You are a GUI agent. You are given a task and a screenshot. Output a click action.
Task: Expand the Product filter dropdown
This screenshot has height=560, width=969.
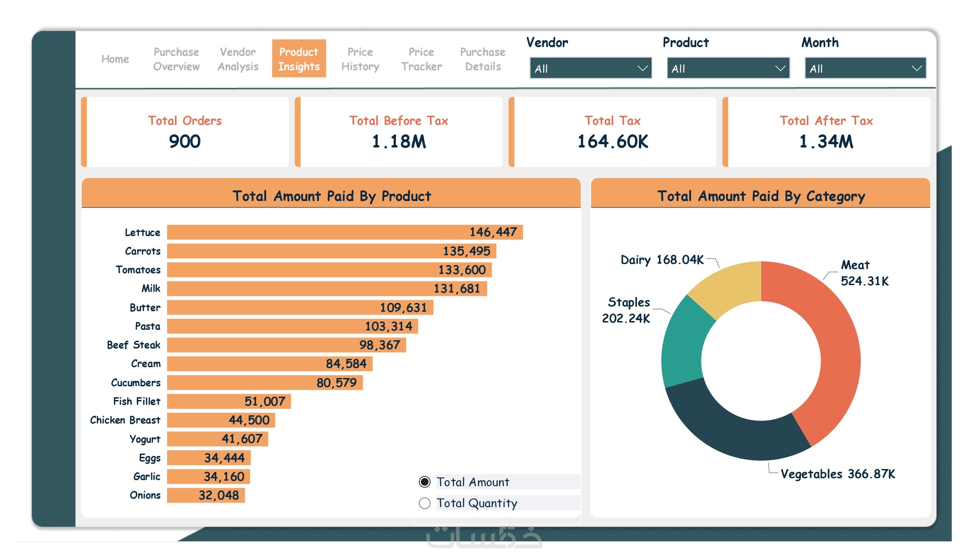point(728,68)
